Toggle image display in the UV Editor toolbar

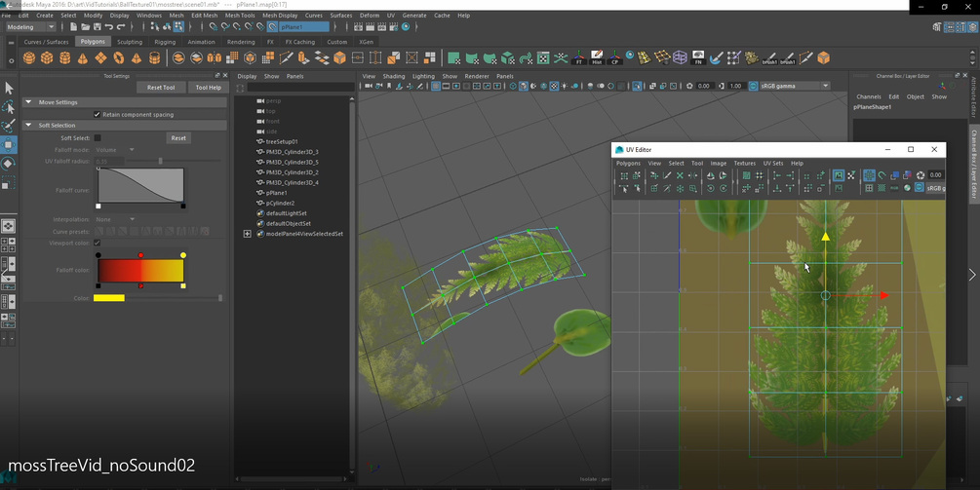tap(838, 175)
